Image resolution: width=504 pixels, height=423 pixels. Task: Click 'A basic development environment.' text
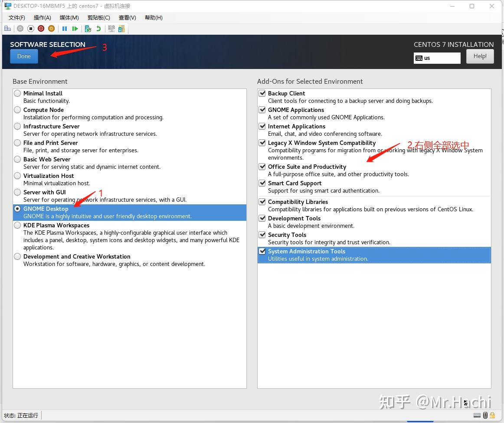point(311,226)
